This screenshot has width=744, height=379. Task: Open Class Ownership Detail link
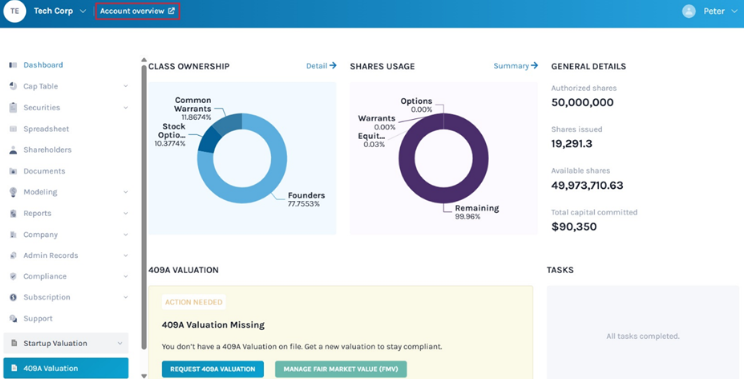coord(321,66)
